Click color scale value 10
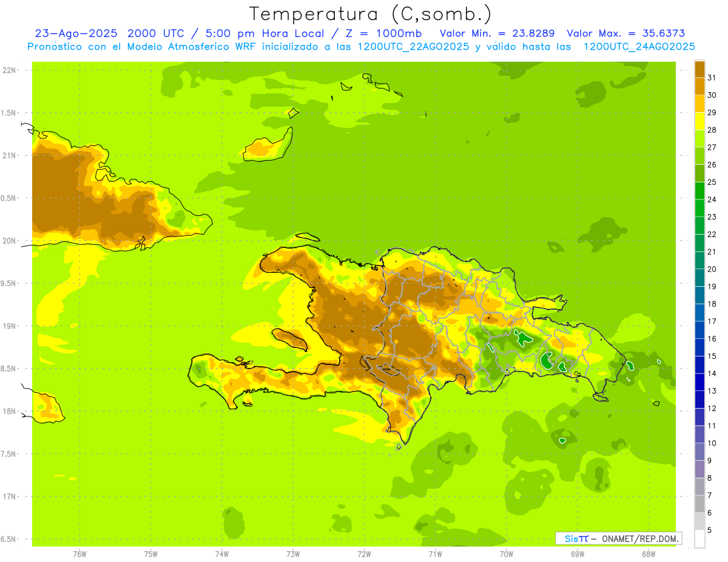The image size is (728, 562). coord(712,443)
